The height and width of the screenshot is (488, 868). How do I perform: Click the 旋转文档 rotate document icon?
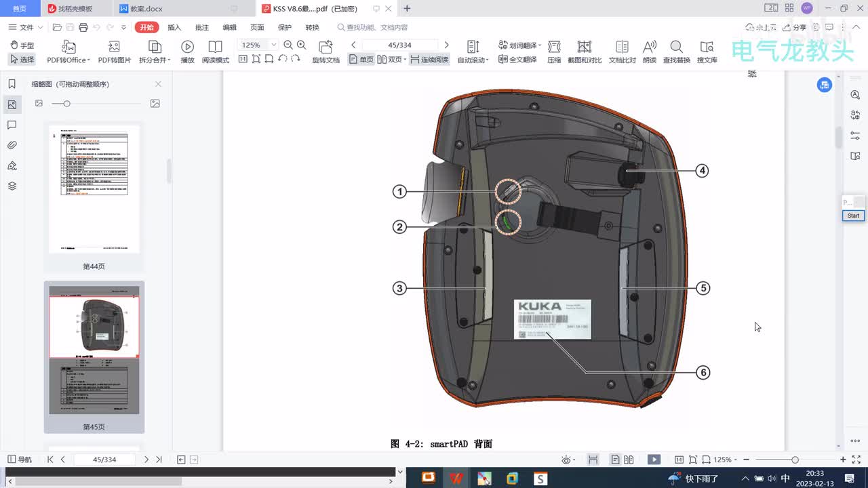click(325, 47)
